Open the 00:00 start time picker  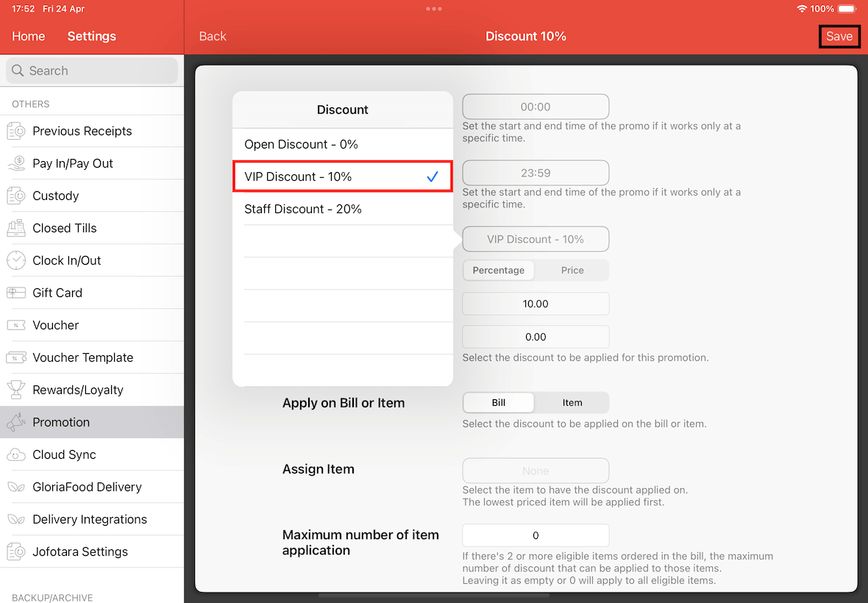pyautogui.click(x=536, y=107)
